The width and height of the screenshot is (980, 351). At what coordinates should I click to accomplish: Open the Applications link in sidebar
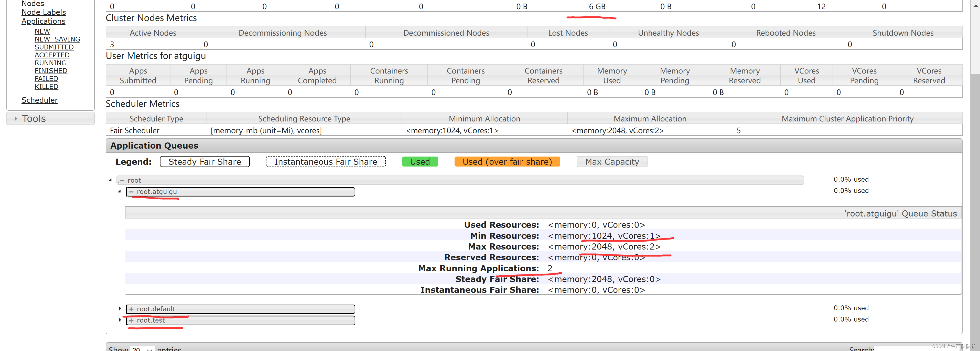pos(43,21)
